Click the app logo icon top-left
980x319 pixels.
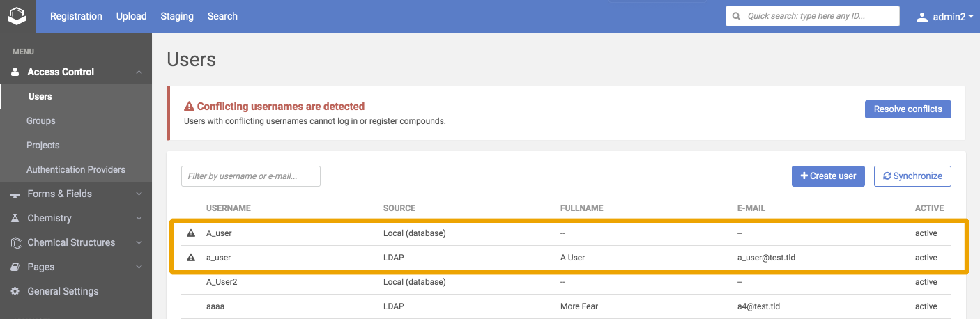tap(17, 15)
